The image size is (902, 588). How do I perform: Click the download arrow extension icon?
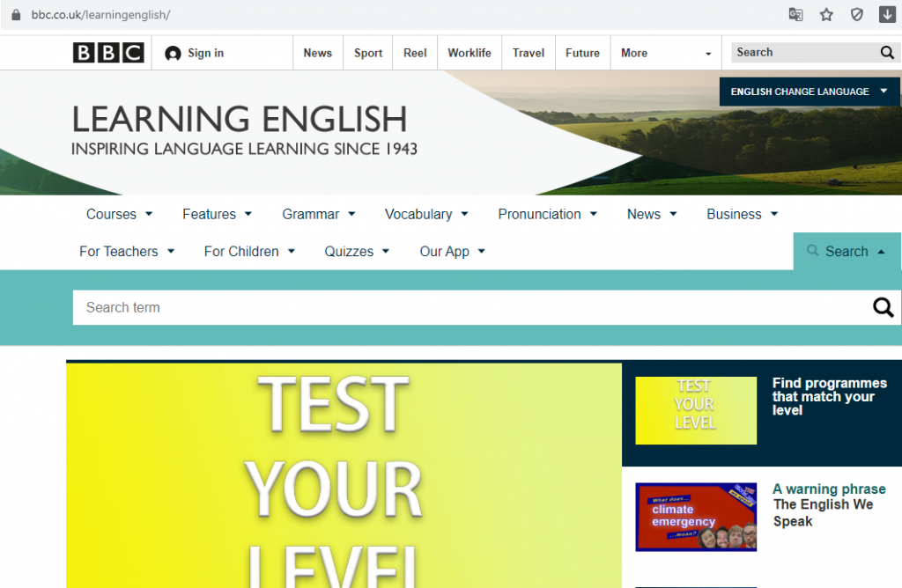(887, 14)
